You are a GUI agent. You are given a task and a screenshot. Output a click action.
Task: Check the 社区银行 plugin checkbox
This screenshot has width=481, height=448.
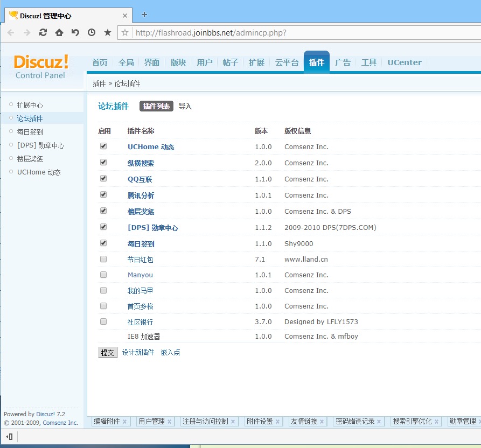coord(103,321)
